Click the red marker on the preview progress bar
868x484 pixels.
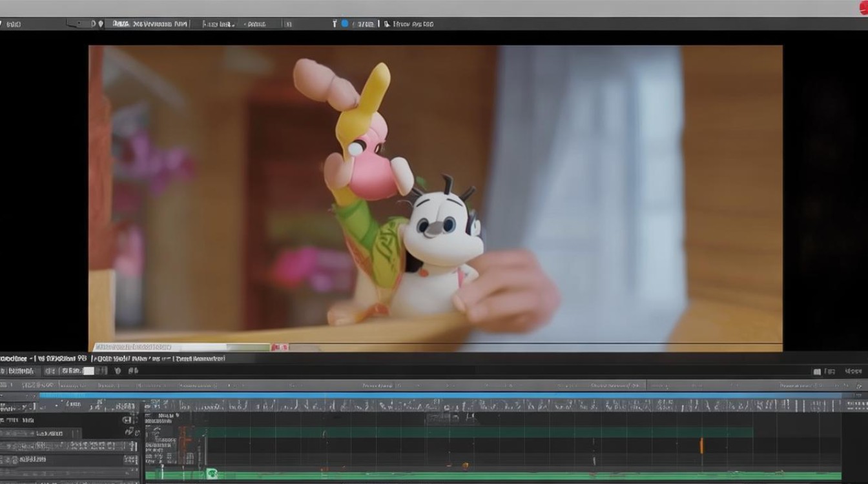click(x=279, y=347)
